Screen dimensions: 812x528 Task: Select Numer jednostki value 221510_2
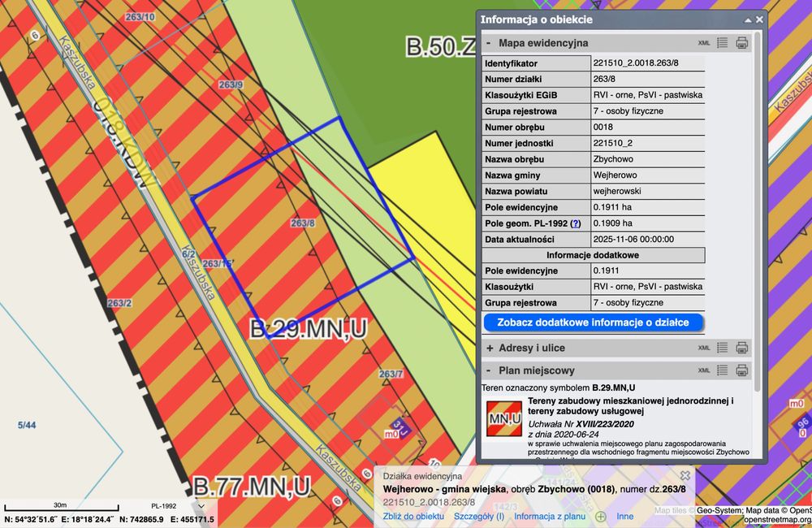point(612,143)
